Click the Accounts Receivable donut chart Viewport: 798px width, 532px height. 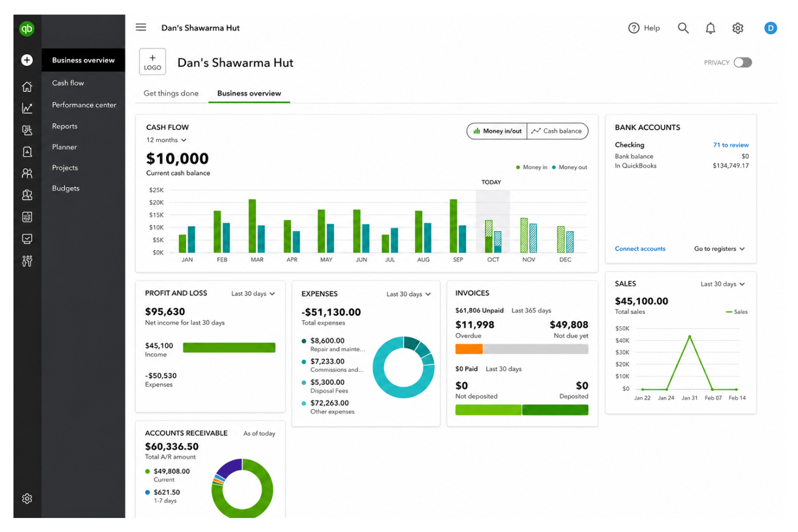pyautogui.click(x=242, y=488)
